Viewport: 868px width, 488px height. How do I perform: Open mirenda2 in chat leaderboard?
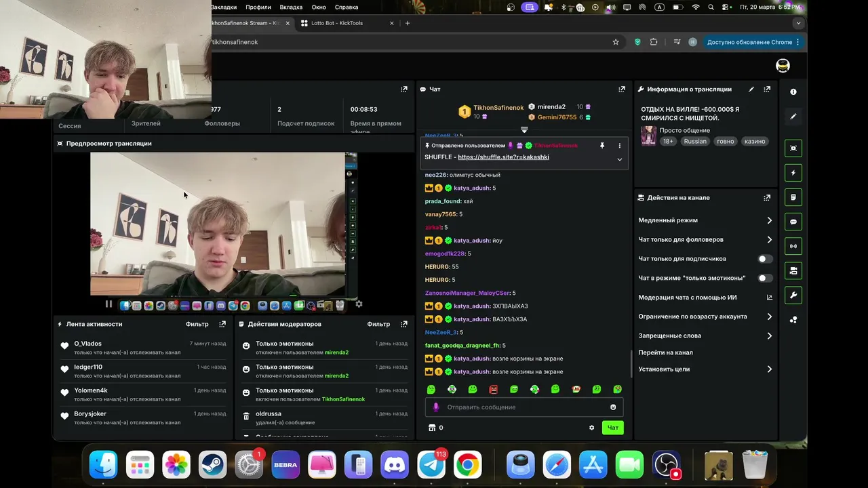pyautogui.click(x=551, y=107)
